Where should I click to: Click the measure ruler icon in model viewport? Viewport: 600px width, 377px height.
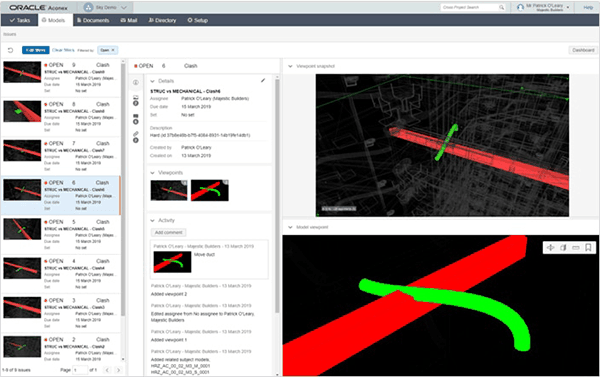pyautogui.click(x=576, y=248)
